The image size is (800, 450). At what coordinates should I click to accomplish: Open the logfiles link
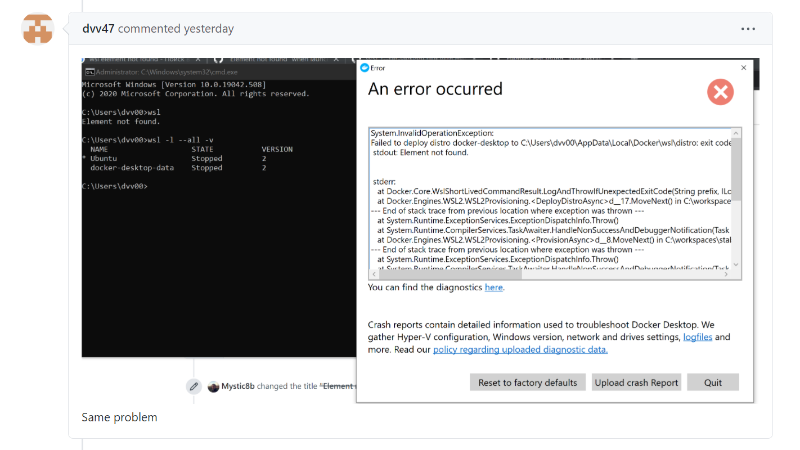click(697, 337)
